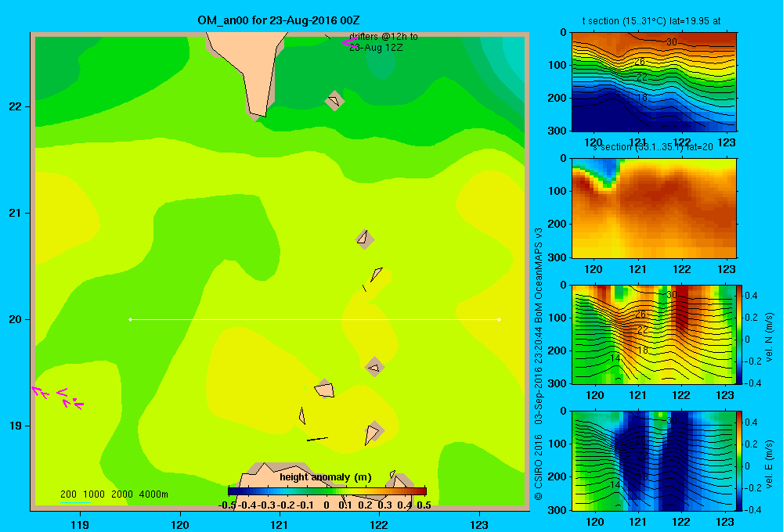Open the temperature section plot panel

point(654,81)
